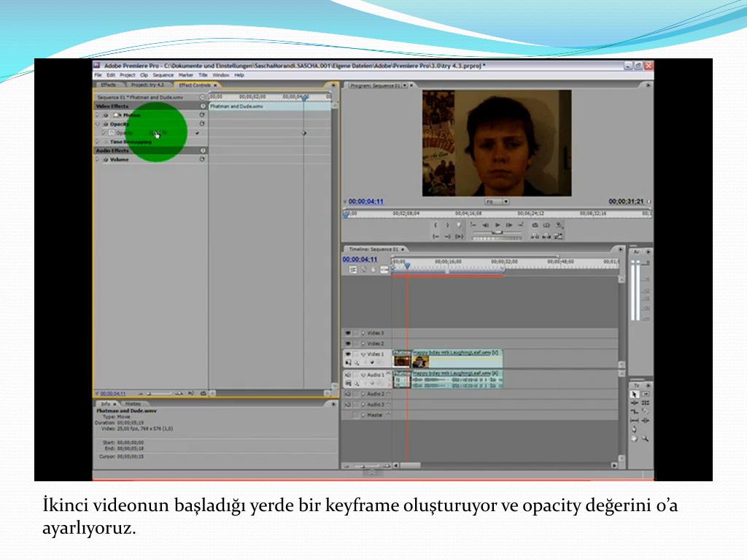
Task: Select the Slip tool
Action: tap(634, 421)
